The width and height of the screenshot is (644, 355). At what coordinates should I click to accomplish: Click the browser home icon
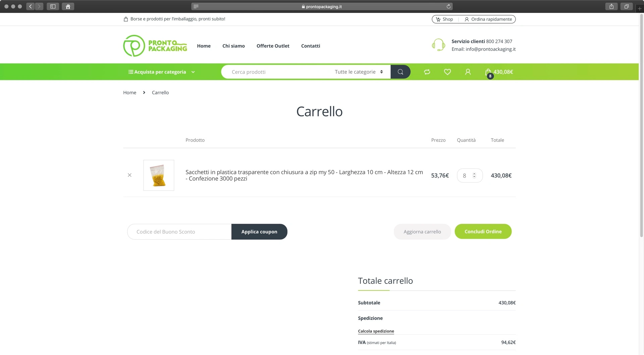click(68, 6)
